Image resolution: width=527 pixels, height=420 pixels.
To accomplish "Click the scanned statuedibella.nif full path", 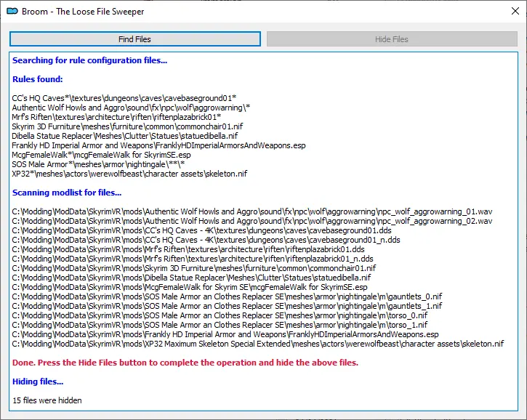I will pyautogui.click(x=191, y=278).
